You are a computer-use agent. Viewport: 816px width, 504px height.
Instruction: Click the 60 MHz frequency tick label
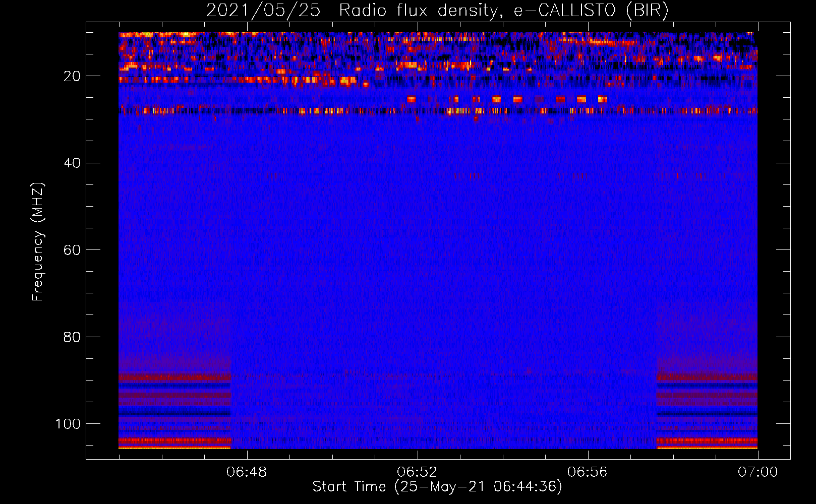click(72, 250)
